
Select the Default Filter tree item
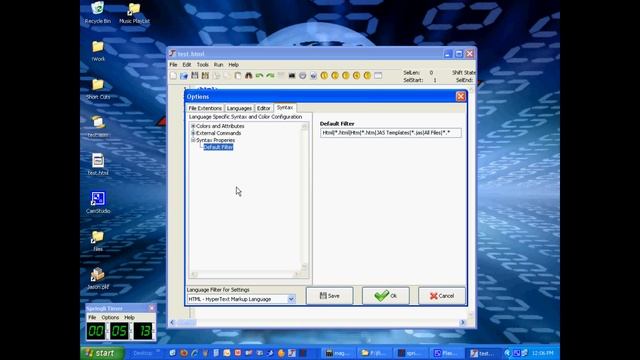218,147
